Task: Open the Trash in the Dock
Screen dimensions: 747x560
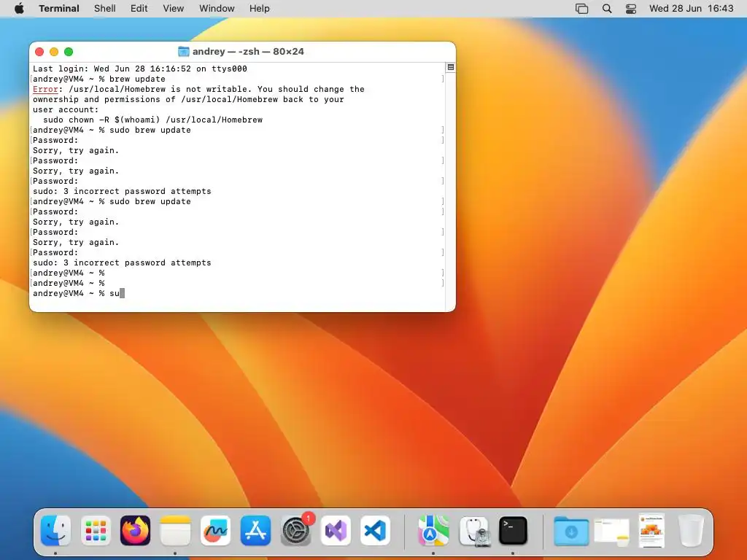Action: coord(691,530)
